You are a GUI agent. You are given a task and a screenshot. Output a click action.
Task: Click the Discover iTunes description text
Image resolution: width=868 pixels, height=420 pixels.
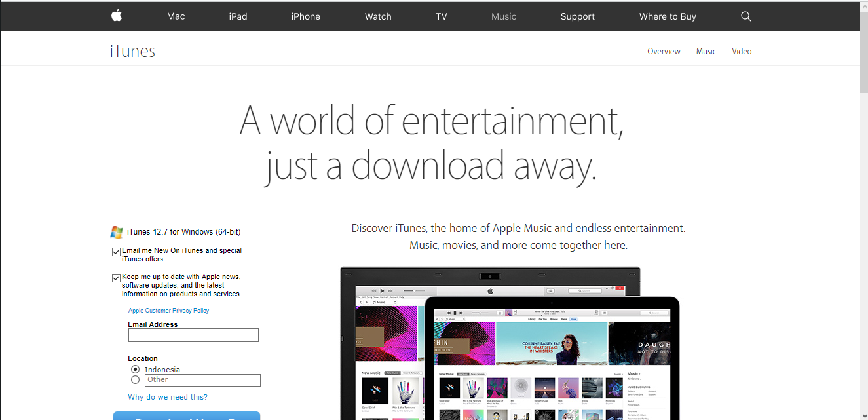pos(518,237)
